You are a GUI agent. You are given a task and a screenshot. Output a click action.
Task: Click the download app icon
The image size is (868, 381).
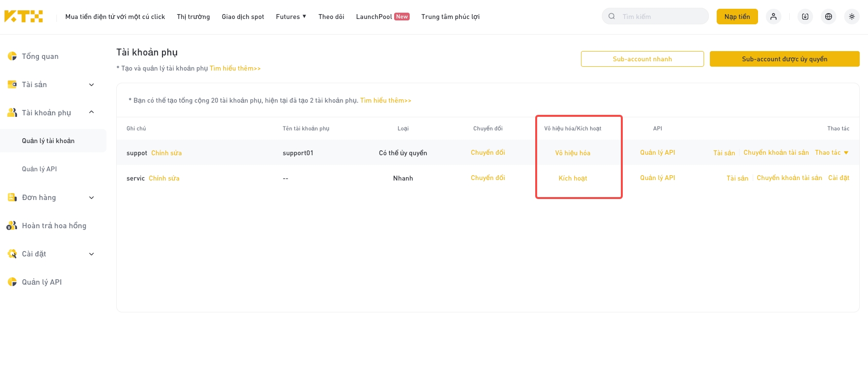[805, 17]
